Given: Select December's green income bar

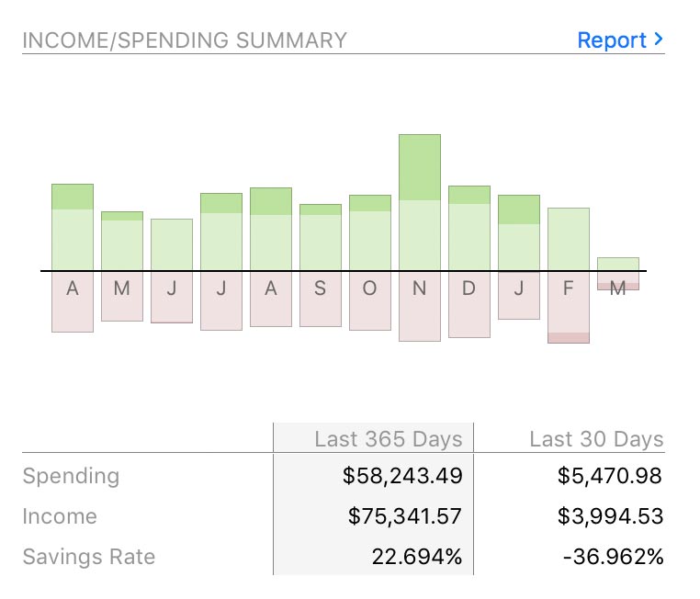Looking at the screenshot, I should 469,228.
